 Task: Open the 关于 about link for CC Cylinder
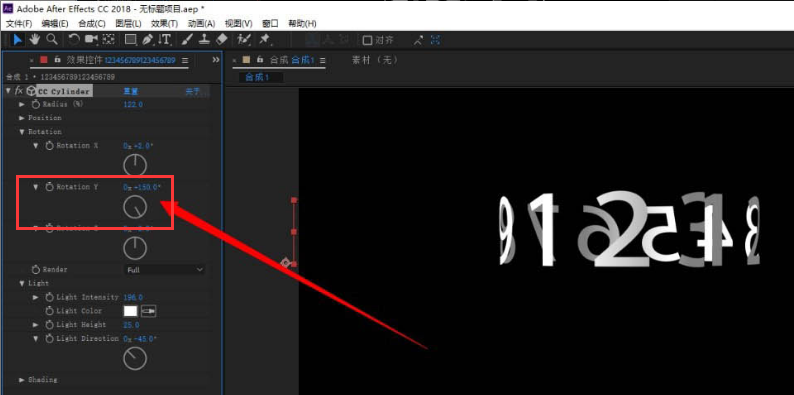[x=192, y=91]
